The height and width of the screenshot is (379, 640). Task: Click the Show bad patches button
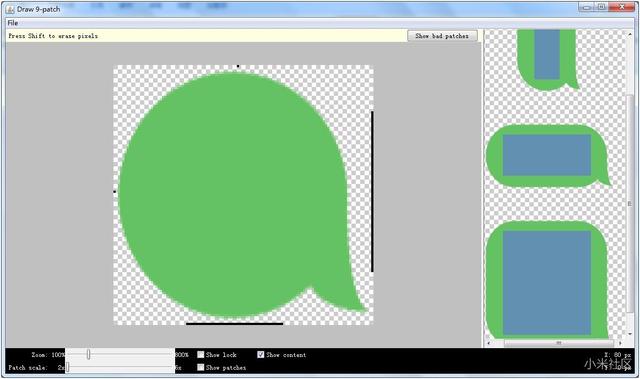[x=442, y=36]
